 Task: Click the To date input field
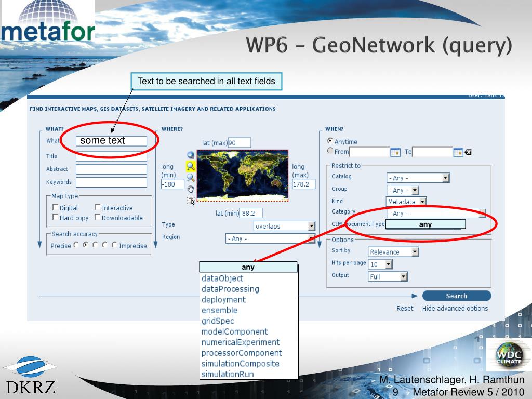click(x=433, y=152)
